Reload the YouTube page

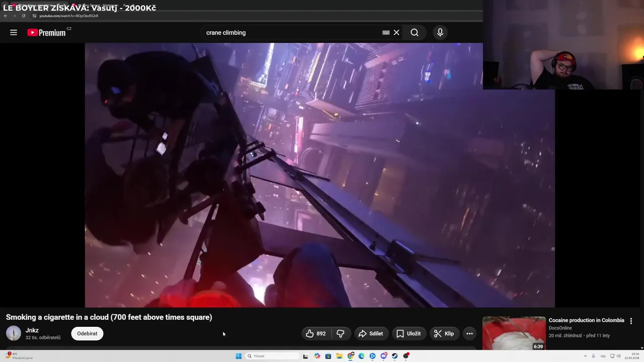[23, 16]
